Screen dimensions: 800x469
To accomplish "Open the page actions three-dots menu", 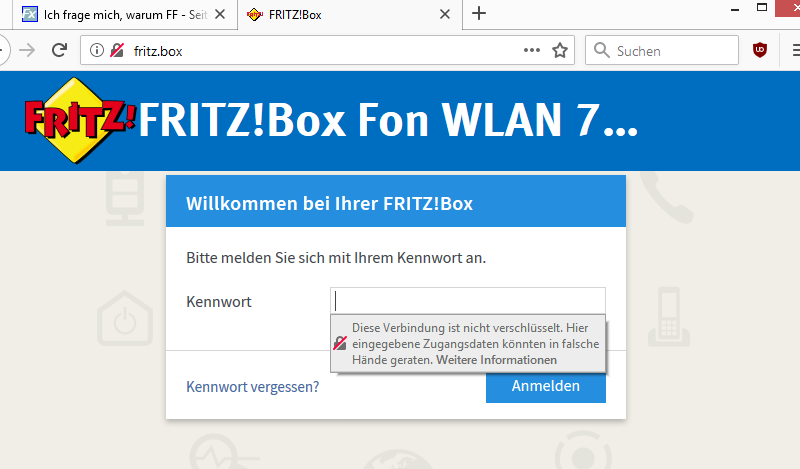I will click(532, 50).
